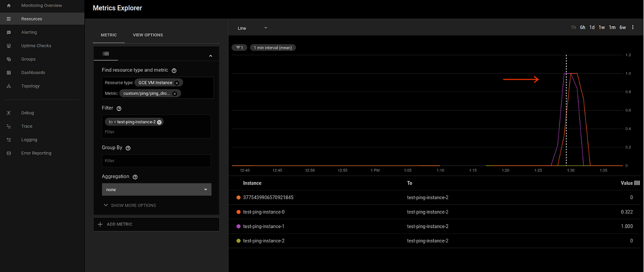Open Dashboards from the sidebar icon

click(x=8, y=72)
